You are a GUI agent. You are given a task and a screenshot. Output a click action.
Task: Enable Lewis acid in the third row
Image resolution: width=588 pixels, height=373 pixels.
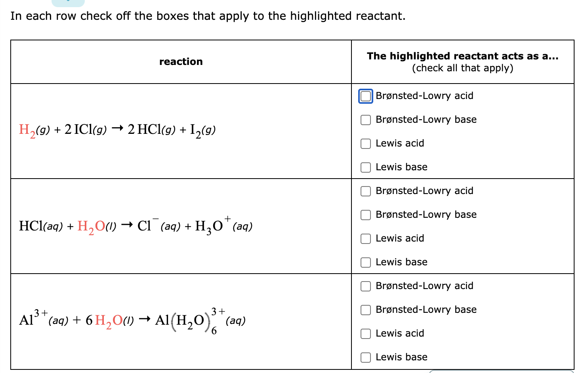pyautogui.click(x=365, y=333)
